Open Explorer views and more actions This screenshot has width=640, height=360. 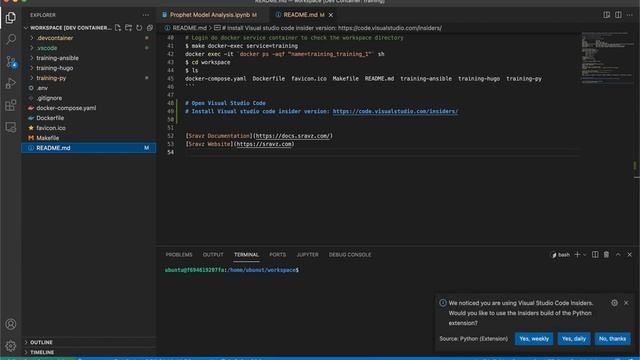pyautogui.click(x=146, y=15)
